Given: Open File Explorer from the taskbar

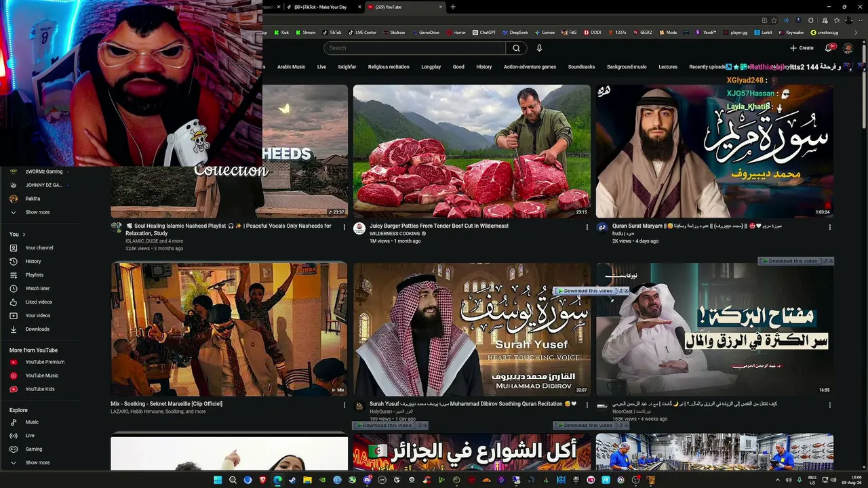Looking at the screenshot, I should pyautogui.click(x=307, y=480).
